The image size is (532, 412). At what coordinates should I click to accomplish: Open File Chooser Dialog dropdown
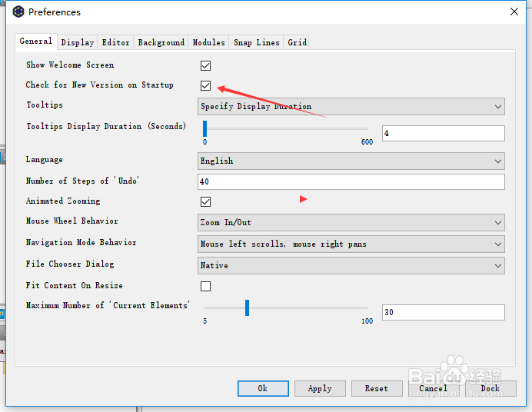point(351,265)
